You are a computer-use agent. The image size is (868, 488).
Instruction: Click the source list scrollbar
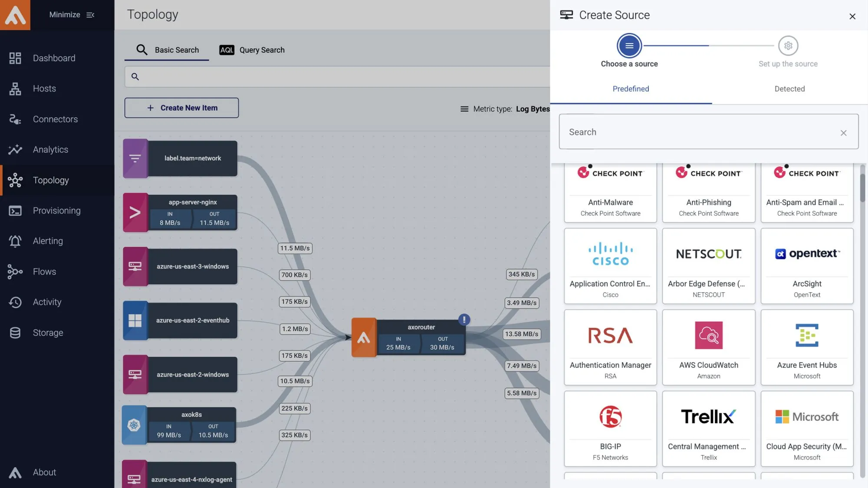coord(862,187)
